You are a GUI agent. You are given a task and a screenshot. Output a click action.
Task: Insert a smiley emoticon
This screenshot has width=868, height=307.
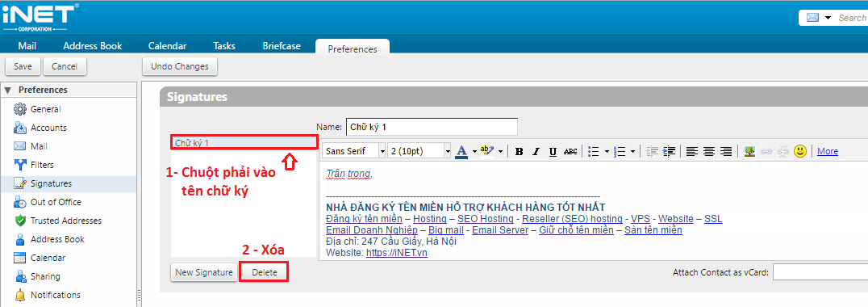point(800,151)
